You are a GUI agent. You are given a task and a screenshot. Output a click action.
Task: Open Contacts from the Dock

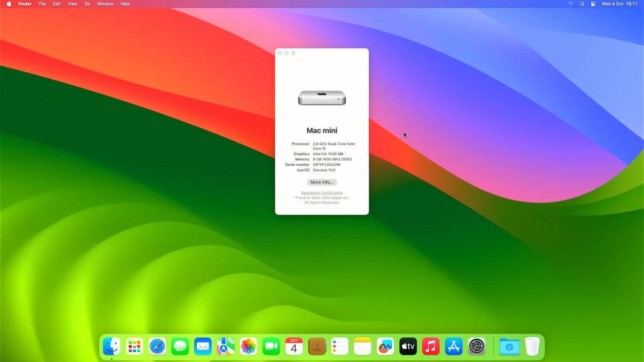click(x=317, y=346)
